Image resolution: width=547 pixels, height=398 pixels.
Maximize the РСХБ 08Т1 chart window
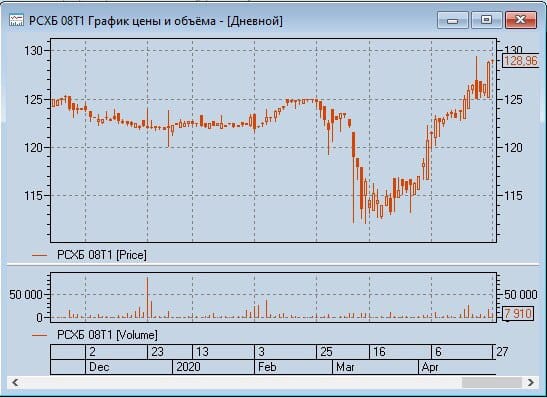[486, 20]
